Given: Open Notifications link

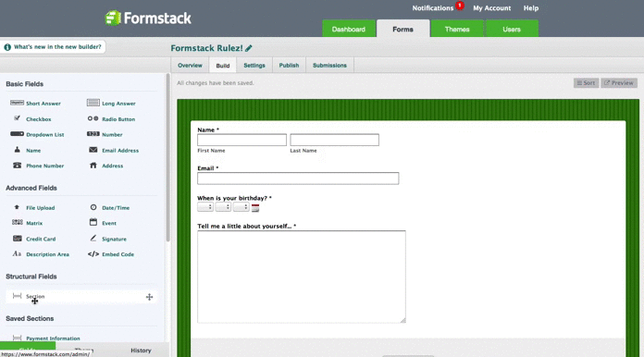Looking at the screenshot, I should click(433, 8).
